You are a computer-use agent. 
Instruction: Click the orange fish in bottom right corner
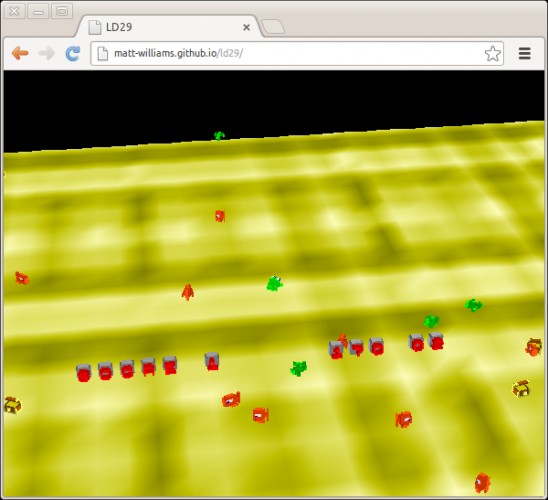click(x=482, y=483)
